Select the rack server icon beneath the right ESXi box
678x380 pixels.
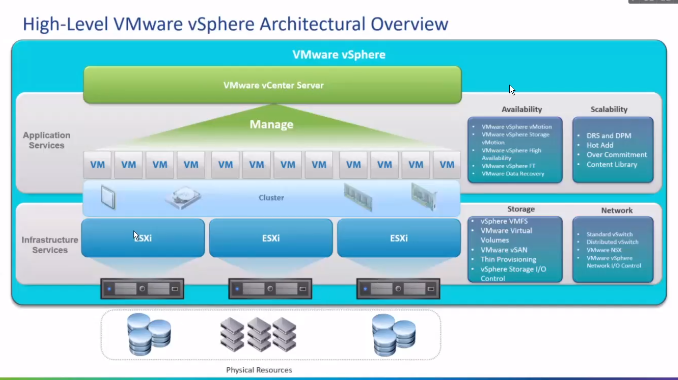point(398,289)
